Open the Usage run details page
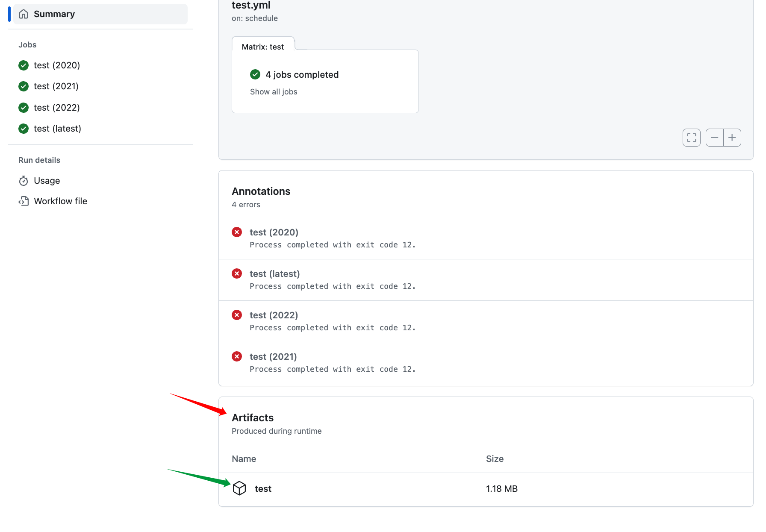Screen dimensions: 766x532 coord(47,181)
